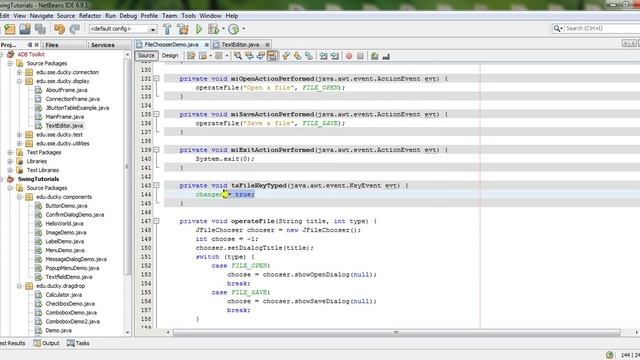
Task: Click the horizontal editor scrollbar thumb
Action: tap(396, 333)
